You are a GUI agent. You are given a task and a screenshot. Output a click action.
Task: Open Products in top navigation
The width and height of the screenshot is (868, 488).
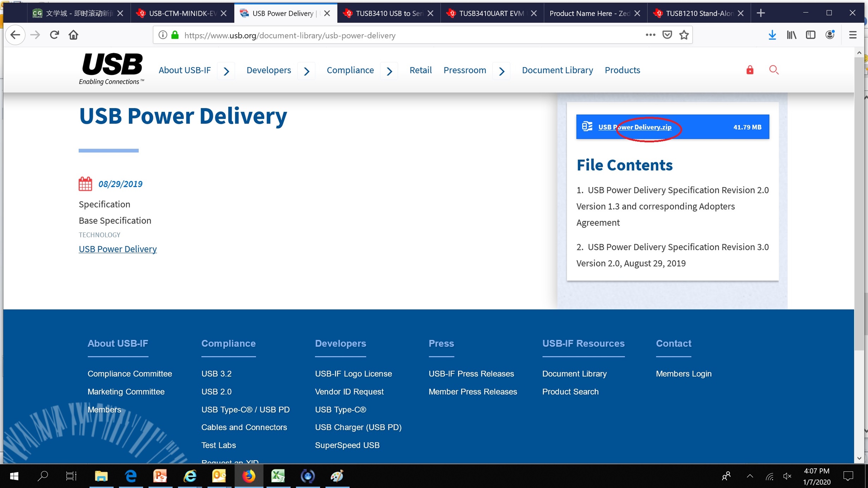pyautogui.click(x=622, y=70)
